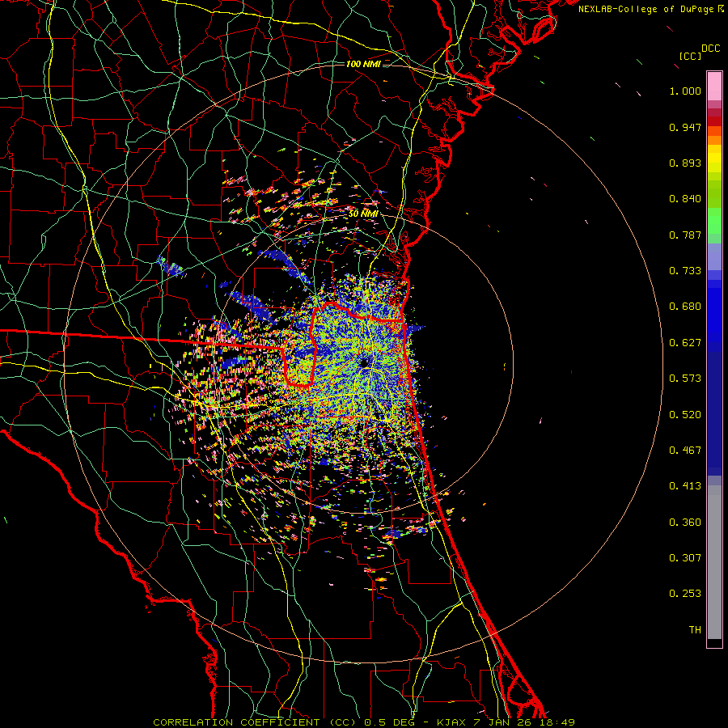The height and width of the screenshot is (728, 728).
Task: Click the DCC label above the color scale
Action: [711, 49]
